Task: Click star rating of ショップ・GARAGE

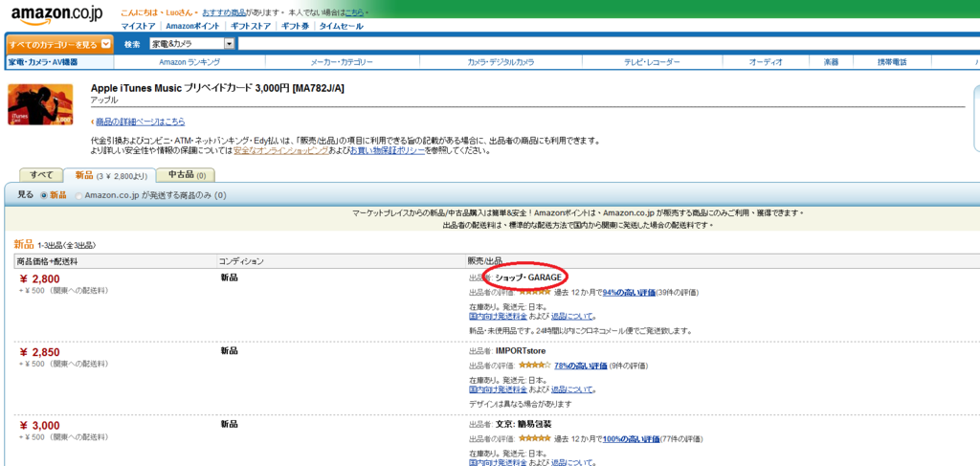Action: click(x=534, y=292)
